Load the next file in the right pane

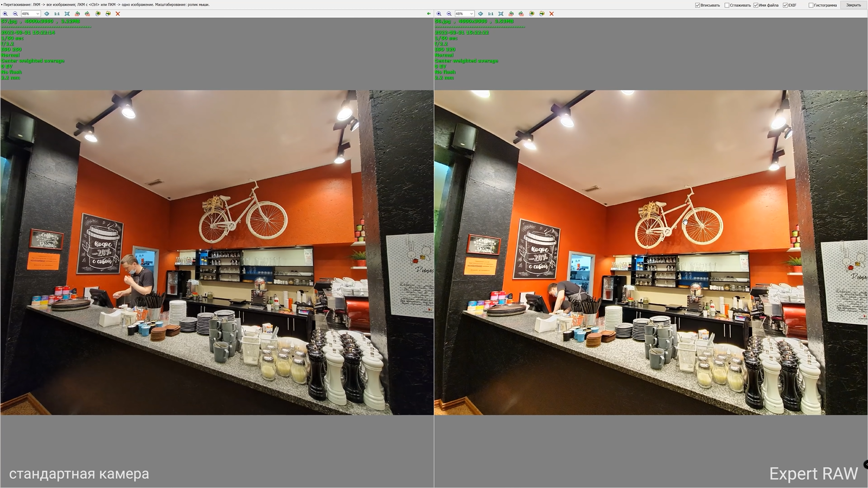542,14
